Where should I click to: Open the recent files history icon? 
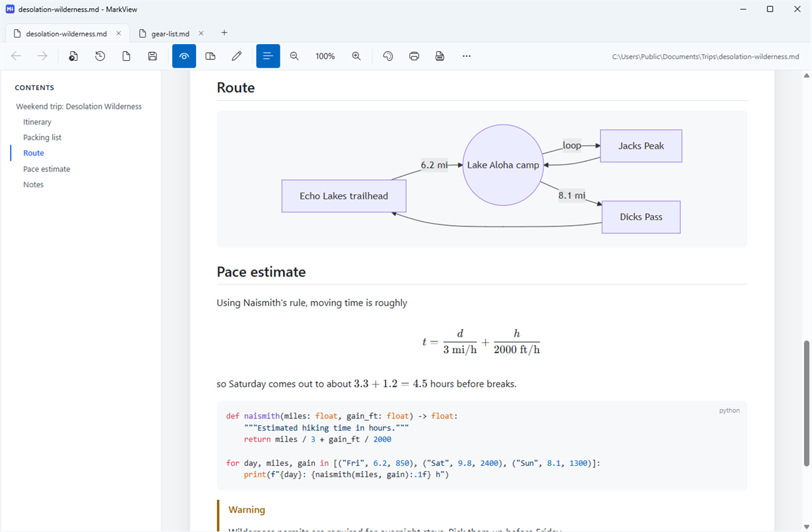pyautogui.click(x=100, y=56)
